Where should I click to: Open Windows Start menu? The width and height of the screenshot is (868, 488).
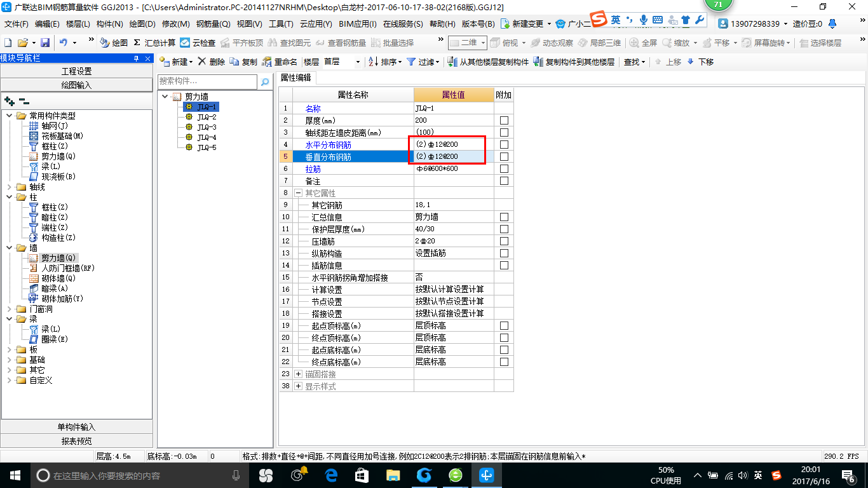pyautogui.click(x=14, y=475)
